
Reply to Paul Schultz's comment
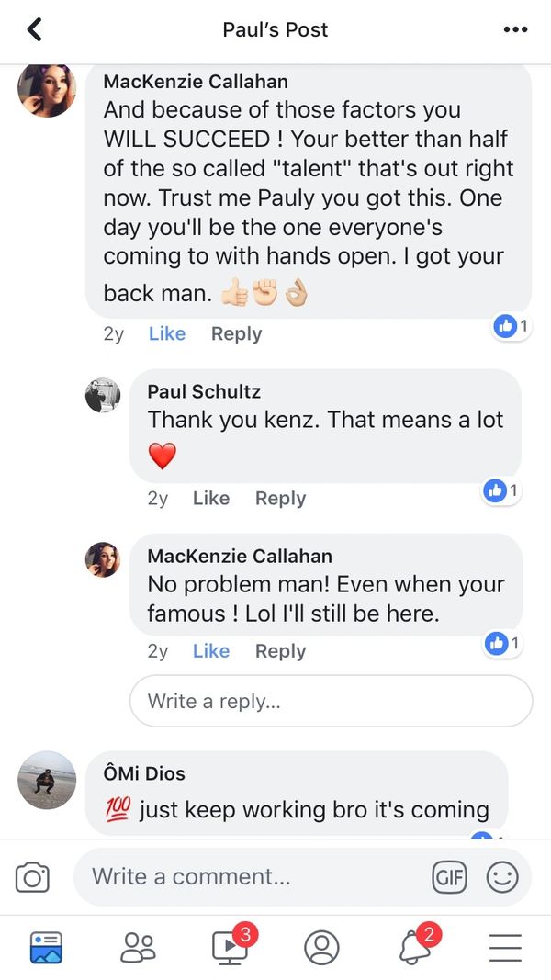pyautogui.click(x=280, y=499)
